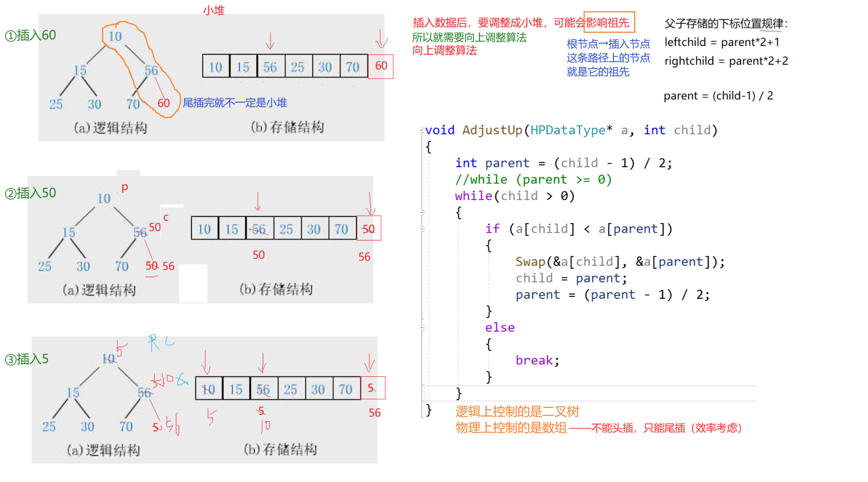The image size is (868, 482).
Task: Collapse the else block fold marker
Action: pyautogui.click(x=422, y=327)
